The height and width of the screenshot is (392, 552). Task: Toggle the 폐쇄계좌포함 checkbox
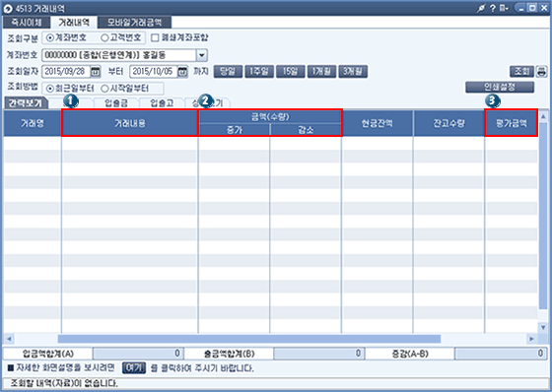coord(155,37)
